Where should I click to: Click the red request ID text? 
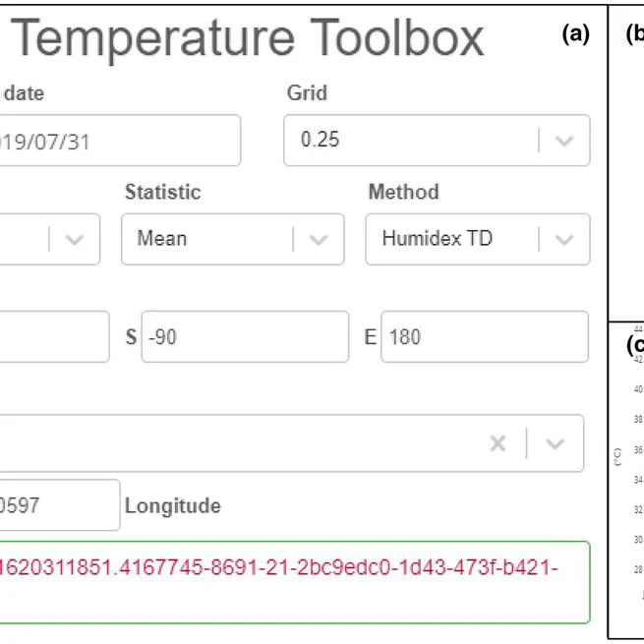pyautogui.click(x=279, y=569)
